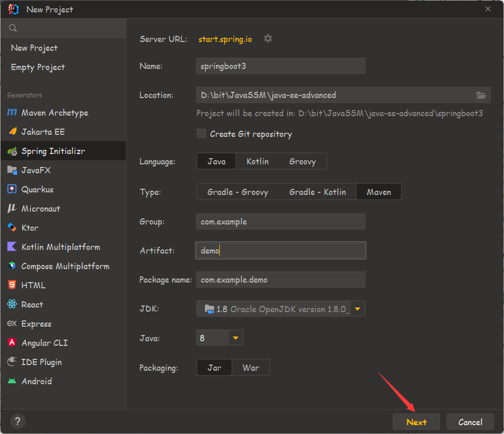Select Jar packaging

pyautogui.click(x=214, y=368)
